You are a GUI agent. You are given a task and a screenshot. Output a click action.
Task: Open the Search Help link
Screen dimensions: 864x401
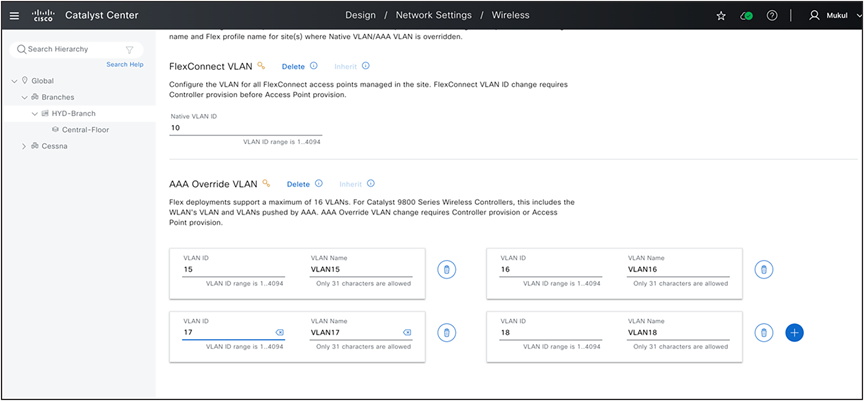coord(125,64)
